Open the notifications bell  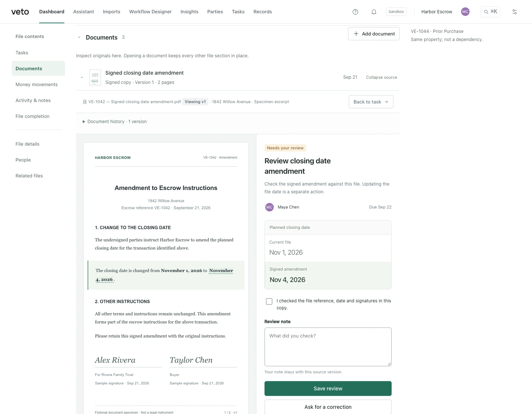374,12
